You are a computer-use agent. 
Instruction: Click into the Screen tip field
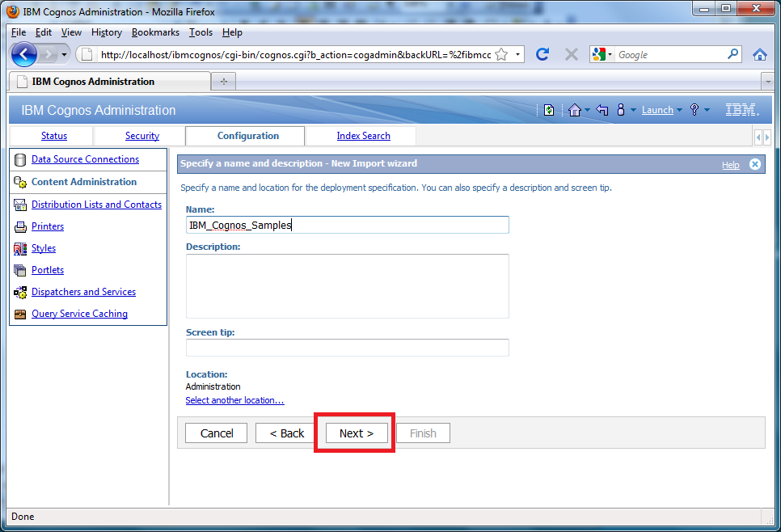pyautogui.click(x=347, y=348)
